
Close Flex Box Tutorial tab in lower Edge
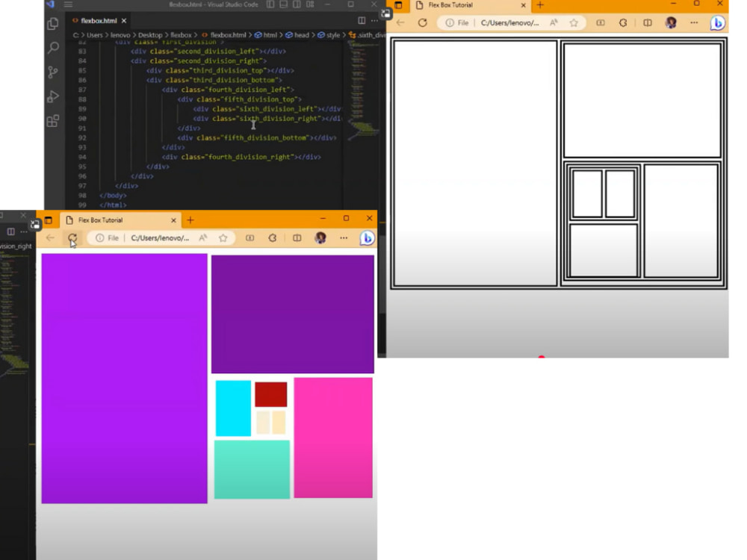[x=173, y=220]
